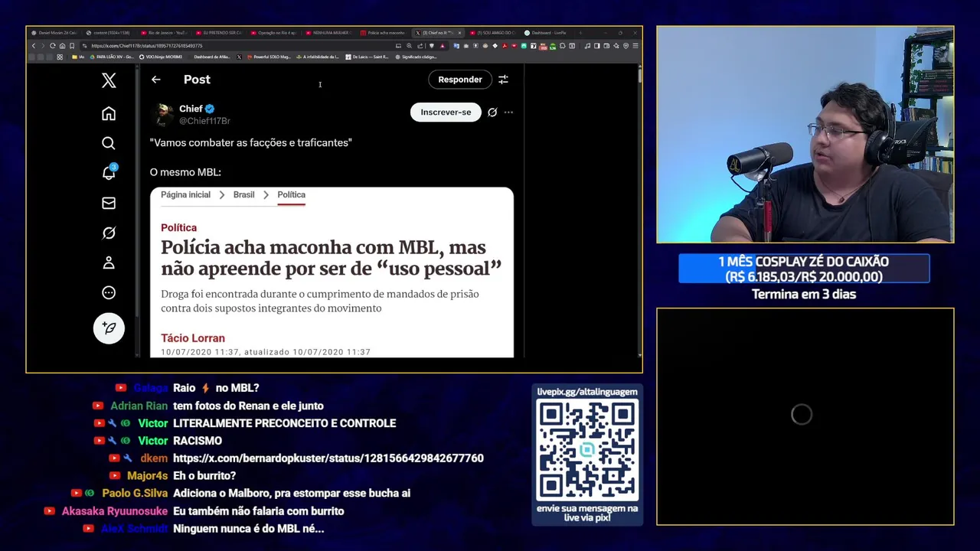Click the zoom magnifier icon in address bar

pos(409,46)
